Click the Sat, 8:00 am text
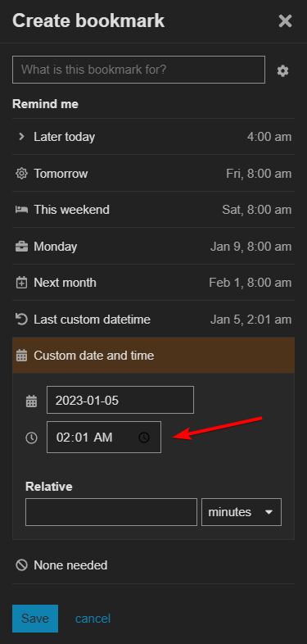Screen dimensions: 307x644 coord(257,210)
